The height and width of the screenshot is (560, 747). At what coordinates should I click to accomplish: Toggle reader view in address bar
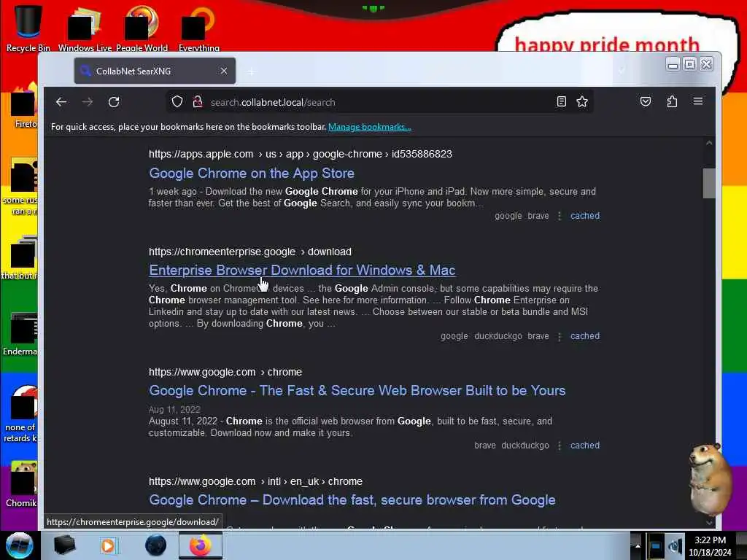point(562,101)
